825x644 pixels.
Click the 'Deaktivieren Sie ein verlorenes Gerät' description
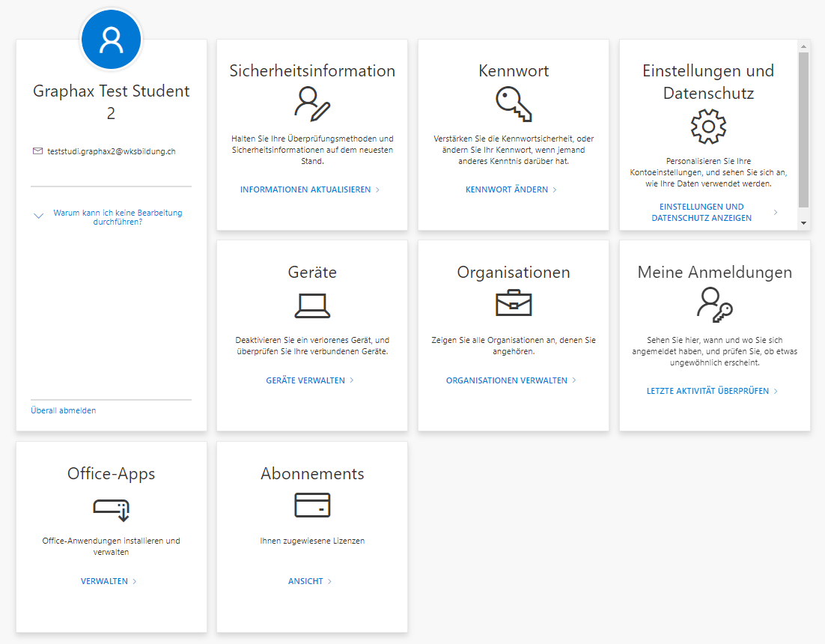(312, 346)
